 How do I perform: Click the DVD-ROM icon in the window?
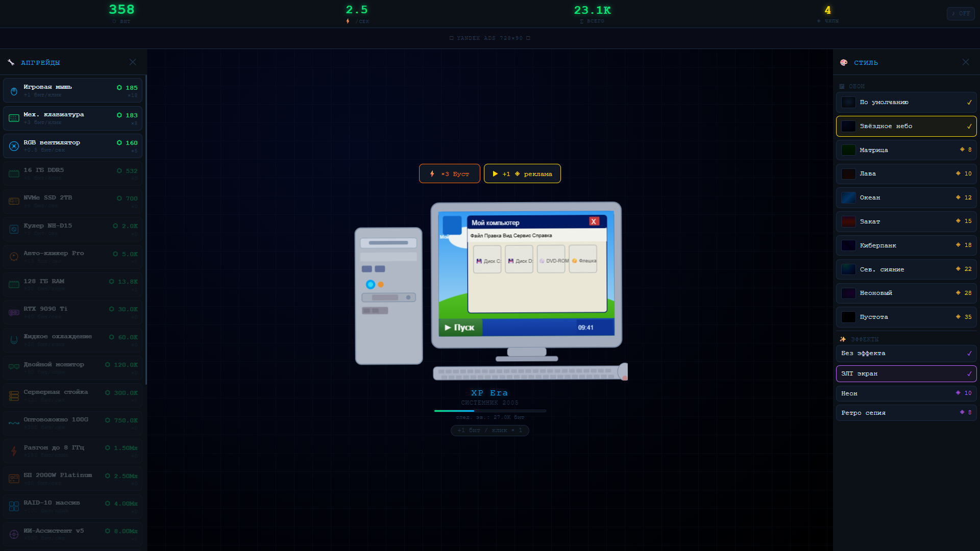click(x=551, y=260)
